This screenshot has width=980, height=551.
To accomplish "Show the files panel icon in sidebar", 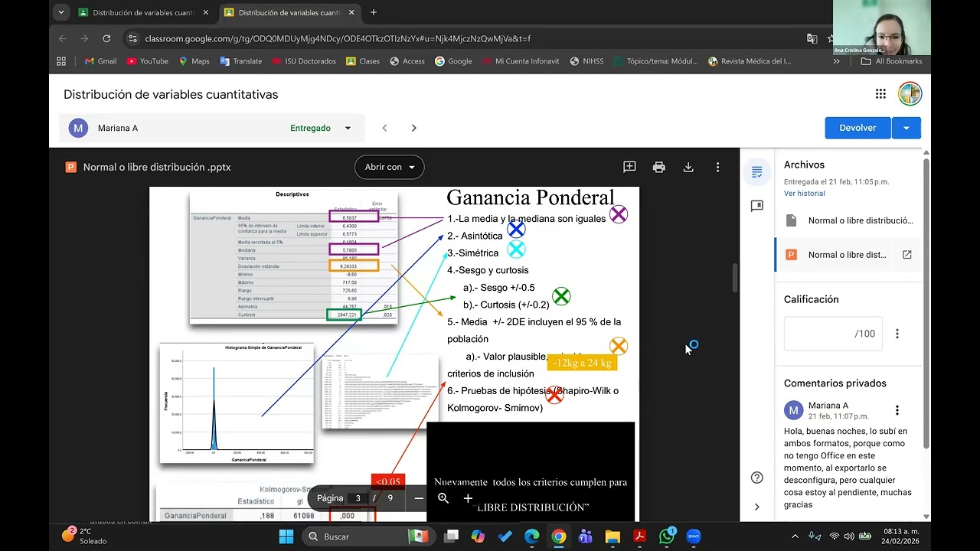I will 757,172.
